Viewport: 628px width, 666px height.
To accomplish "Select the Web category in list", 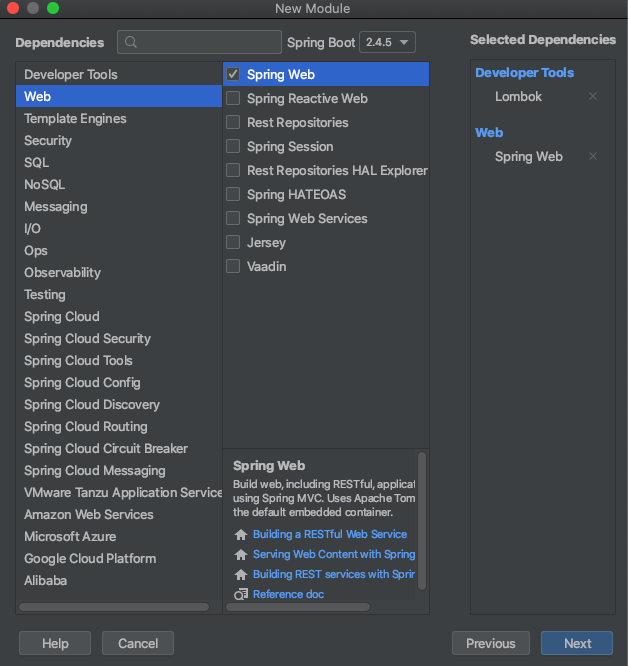I will 119,96.
